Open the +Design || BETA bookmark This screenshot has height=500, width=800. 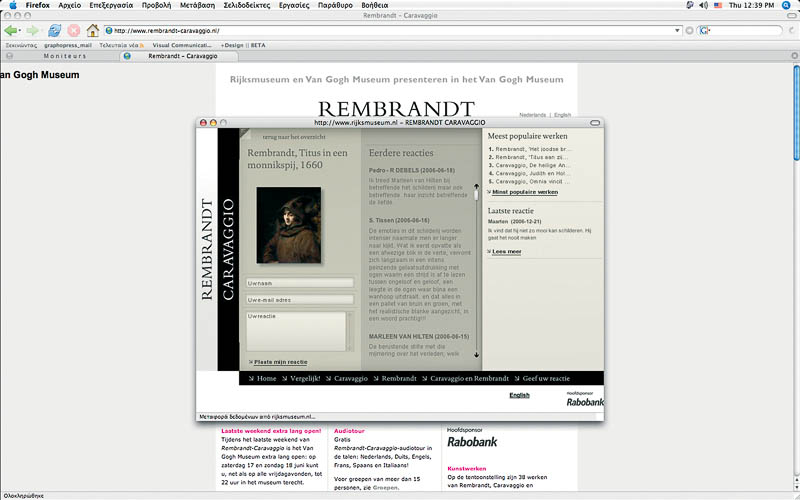(x=243, y=45)
